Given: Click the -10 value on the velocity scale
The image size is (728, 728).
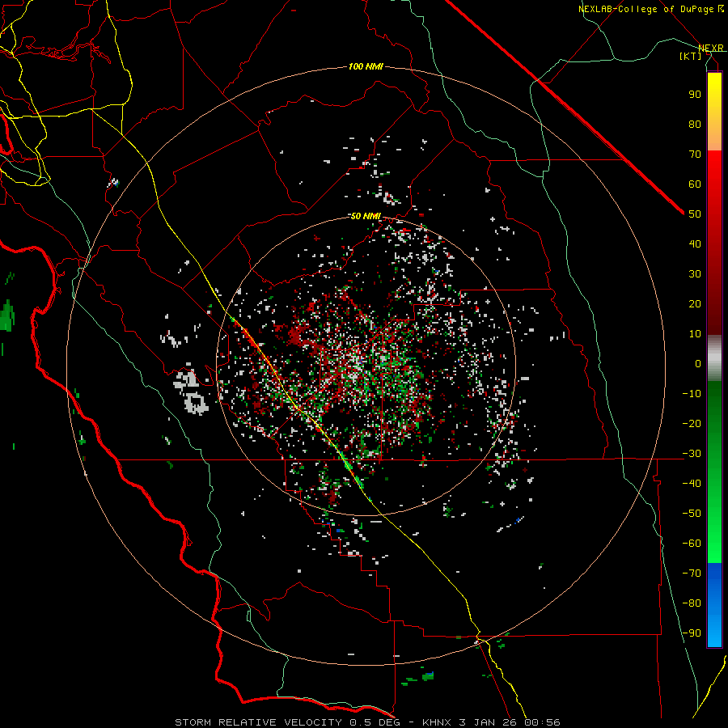Looking at the screenshot, I should coord(692,394).
